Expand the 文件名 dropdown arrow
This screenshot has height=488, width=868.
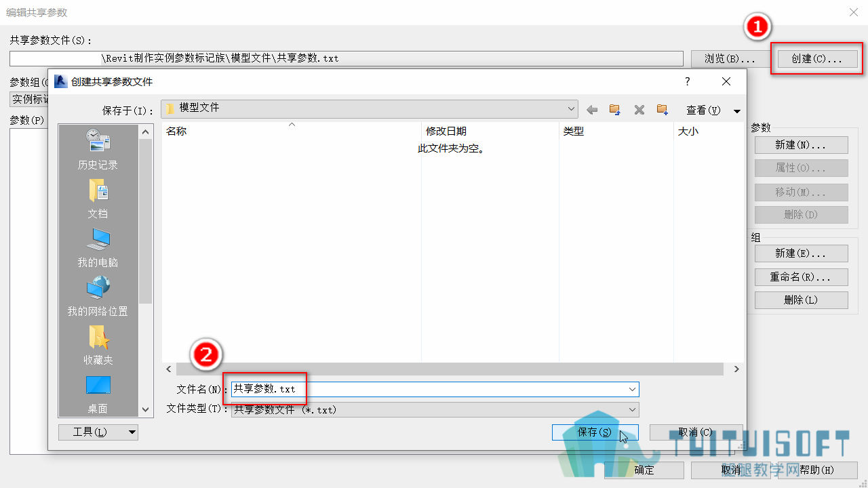[x=632, y=389]
